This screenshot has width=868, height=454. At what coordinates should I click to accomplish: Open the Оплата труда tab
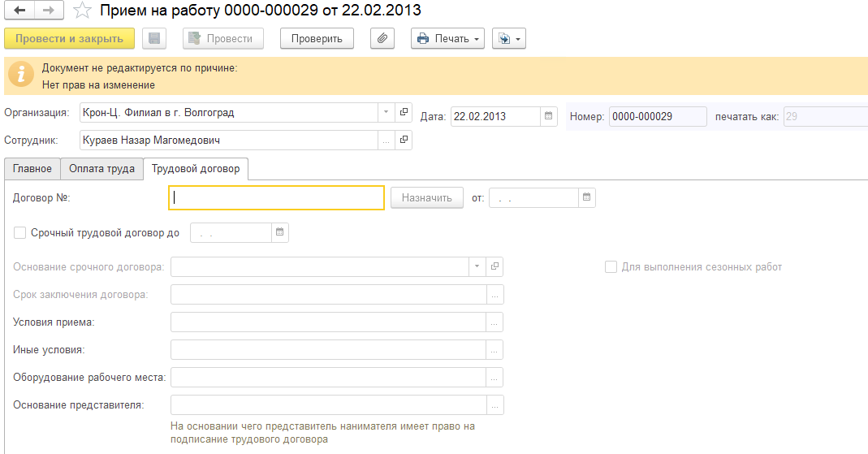coord(102,169)
